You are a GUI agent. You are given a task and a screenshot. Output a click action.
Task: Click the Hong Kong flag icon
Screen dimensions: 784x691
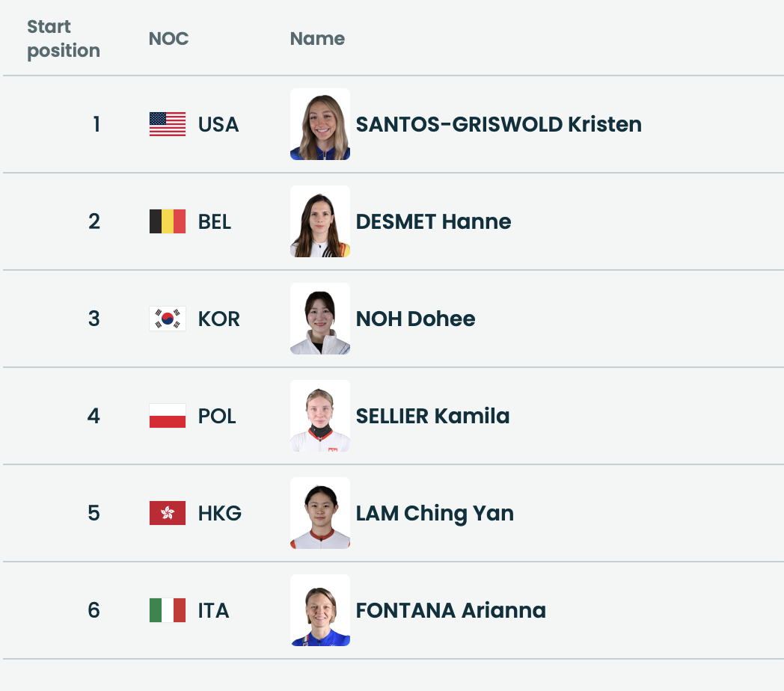tap(168, 513)
